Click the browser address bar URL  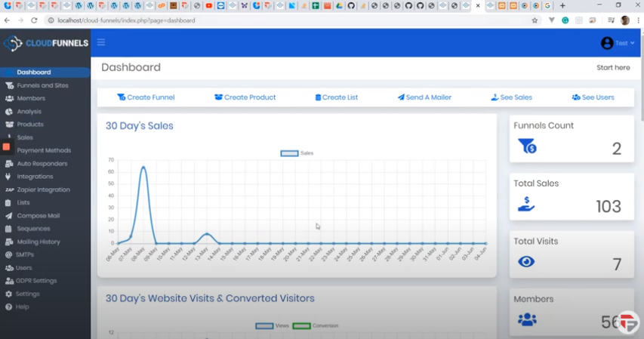pyautogui.click(x=127, y=20)
